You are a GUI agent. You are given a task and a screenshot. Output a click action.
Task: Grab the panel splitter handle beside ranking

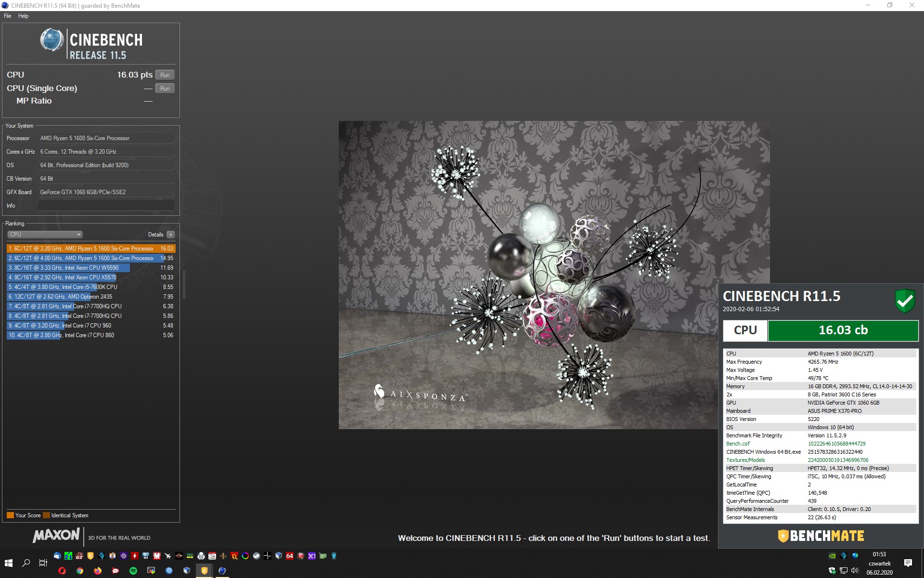(x=184, y=284)
